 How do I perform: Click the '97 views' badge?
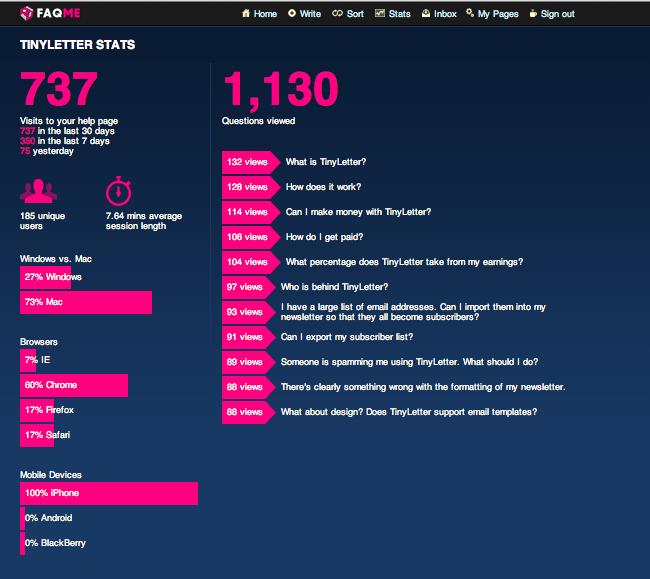click(248, 287)
